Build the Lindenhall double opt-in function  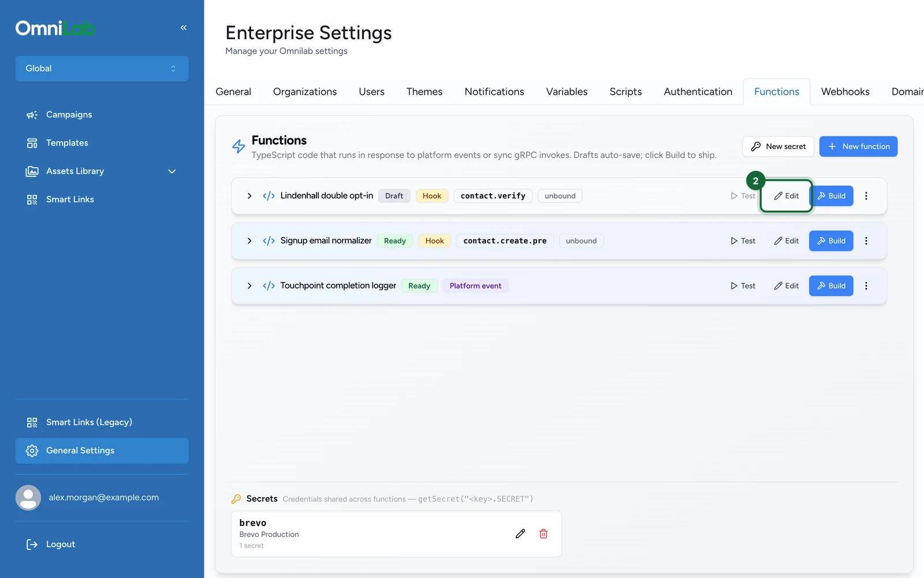click(831, 196)
